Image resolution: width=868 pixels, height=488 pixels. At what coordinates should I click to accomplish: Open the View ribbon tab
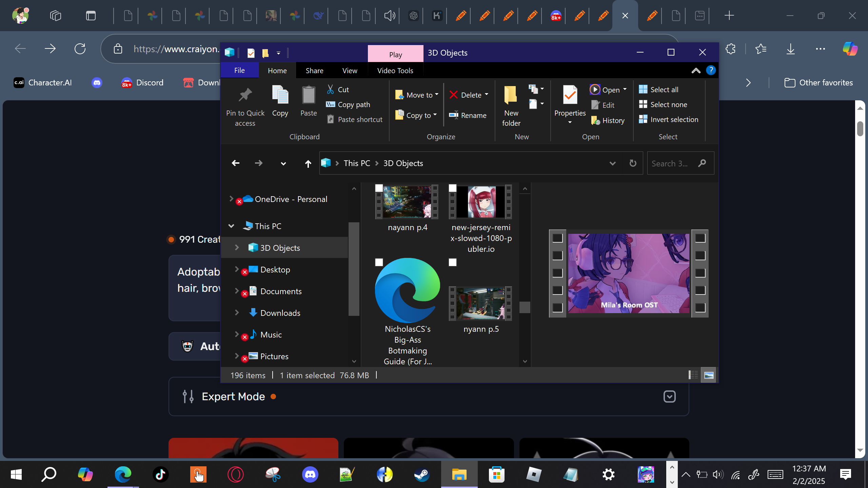tap(350, 70)
